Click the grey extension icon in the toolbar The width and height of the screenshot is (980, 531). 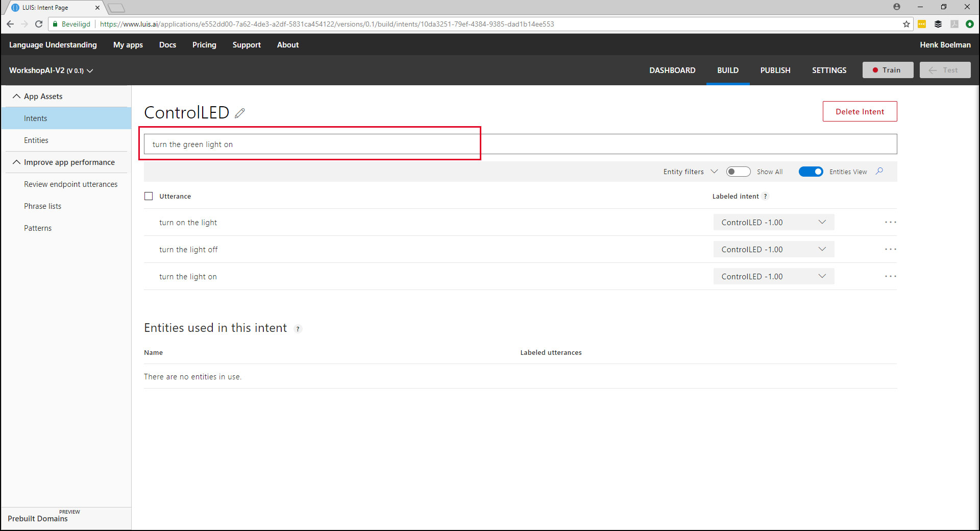coord(954,24)
